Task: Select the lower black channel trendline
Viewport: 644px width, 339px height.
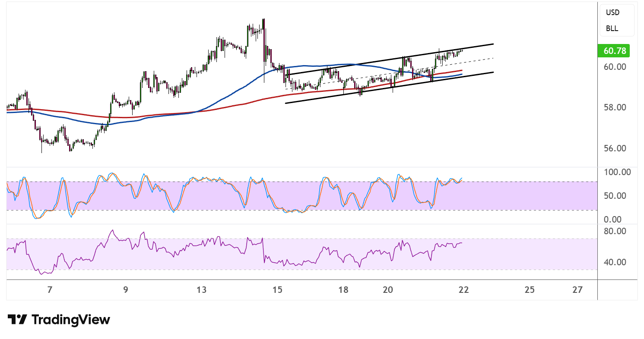Action: [x=389, y=88]
